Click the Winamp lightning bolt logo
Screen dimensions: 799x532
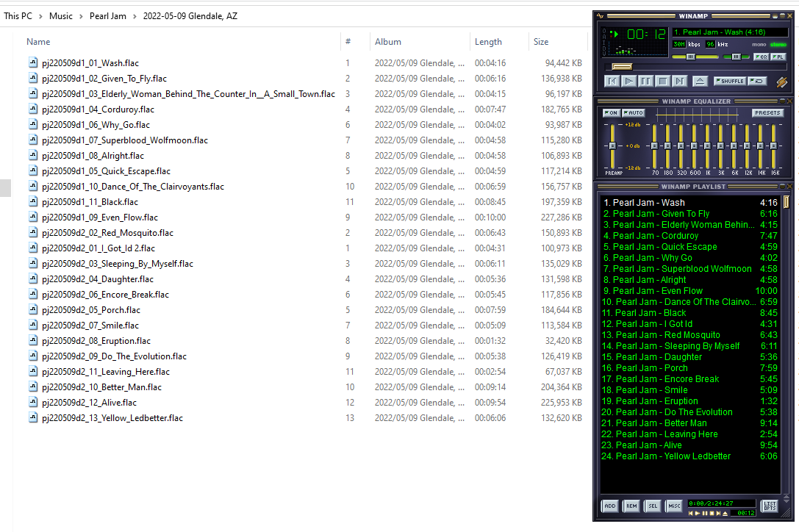point(782,82)
